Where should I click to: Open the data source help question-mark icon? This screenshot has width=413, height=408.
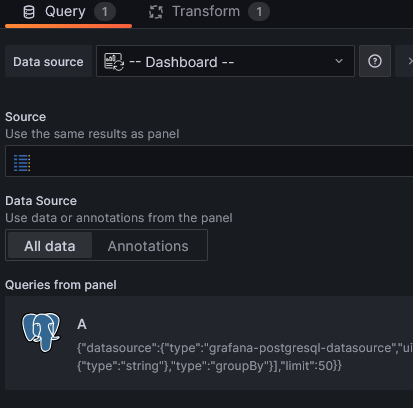coord(375,61)
